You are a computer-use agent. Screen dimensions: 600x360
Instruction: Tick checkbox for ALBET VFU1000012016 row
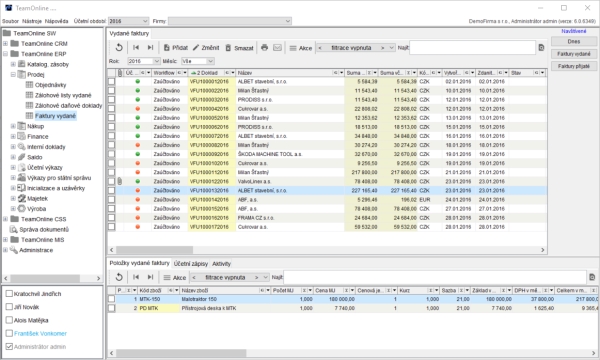click(x=111, y=81)
